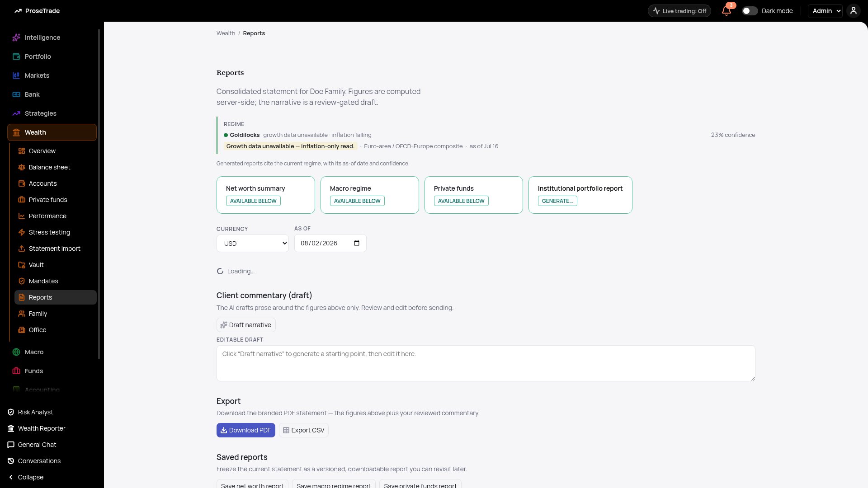
Task: Click into the editable draft textarea
Action: pos(486,363)
